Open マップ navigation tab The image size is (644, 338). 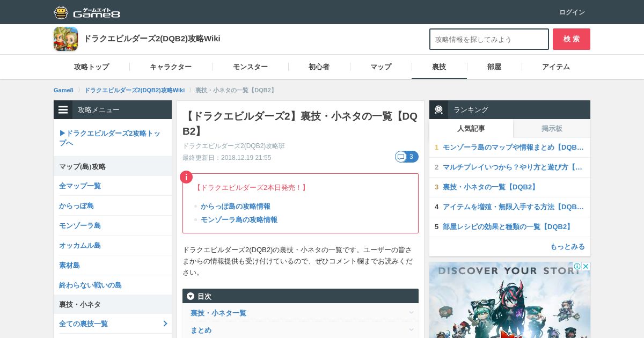click(x=380, y=67)
